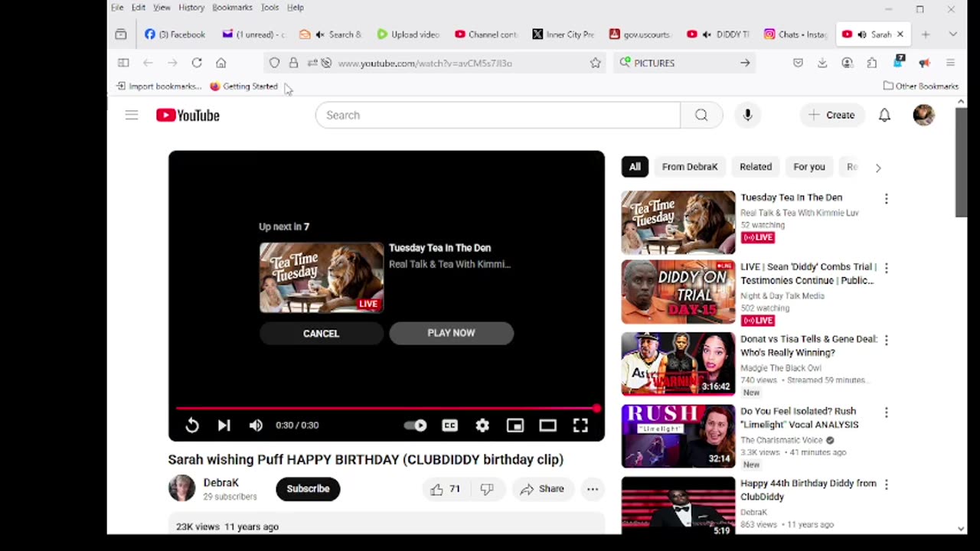Open account avatar menu

pos(924,115)
